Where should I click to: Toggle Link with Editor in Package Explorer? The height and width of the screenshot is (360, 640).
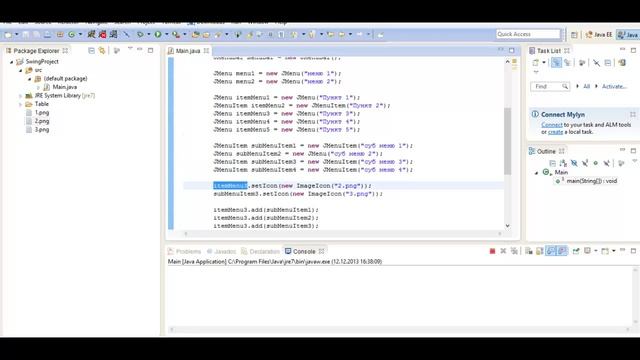[102, 51]
